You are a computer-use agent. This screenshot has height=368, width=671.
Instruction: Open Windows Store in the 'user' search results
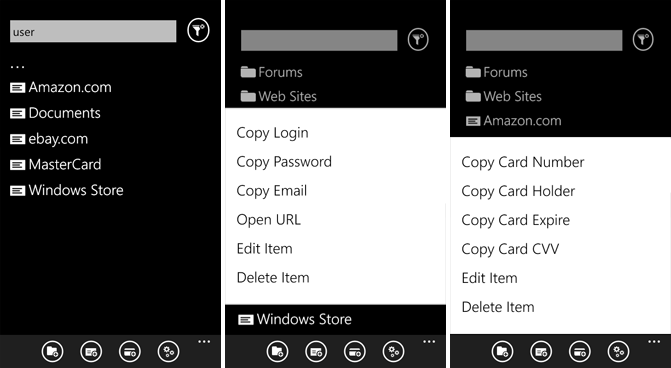67,190
